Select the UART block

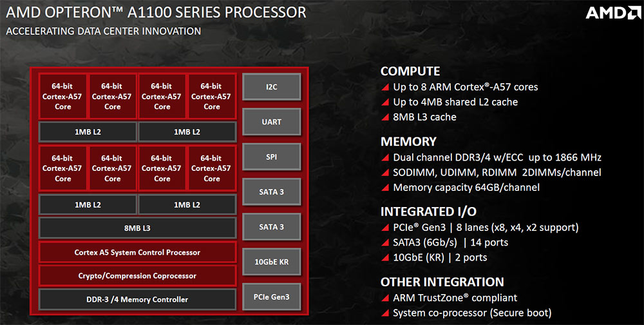tap(272, 122)
